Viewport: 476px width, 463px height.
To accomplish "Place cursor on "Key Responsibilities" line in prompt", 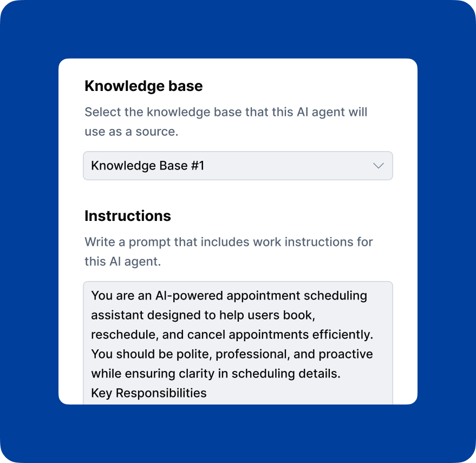I will [149, 393].
